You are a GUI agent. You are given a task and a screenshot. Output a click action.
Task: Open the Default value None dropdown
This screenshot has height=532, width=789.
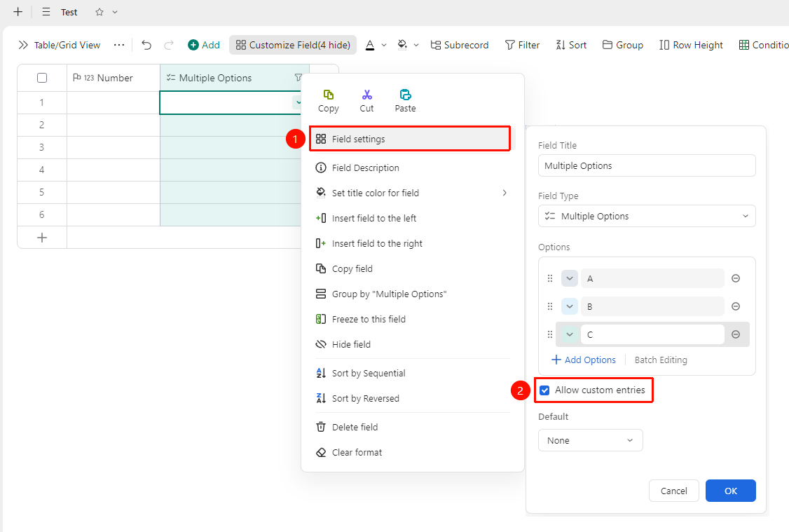(590, 440)
